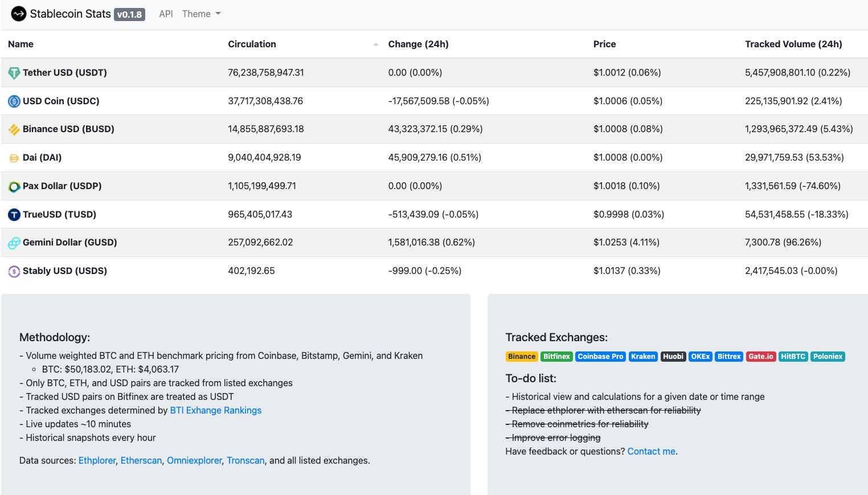Click the Pax Dollar coin icon
Screen dimensions: 868x495
(14, 186)
